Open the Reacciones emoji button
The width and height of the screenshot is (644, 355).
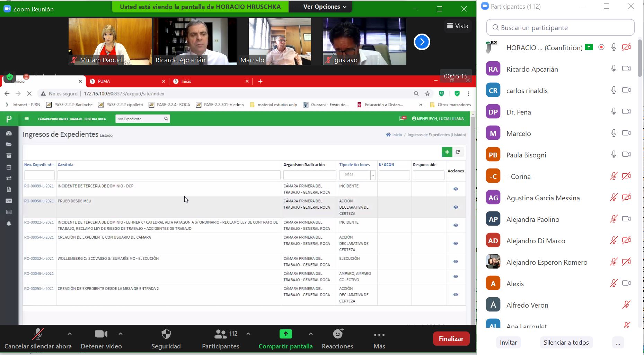(337, 334)
